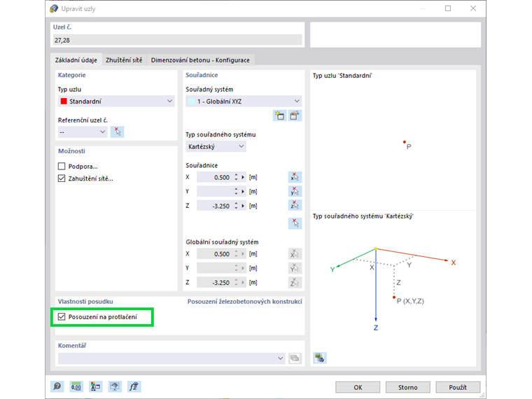Viewport: 532px width, 399px height.
Task: Pick X coordinate graphically icon
Action: [295, 177]
